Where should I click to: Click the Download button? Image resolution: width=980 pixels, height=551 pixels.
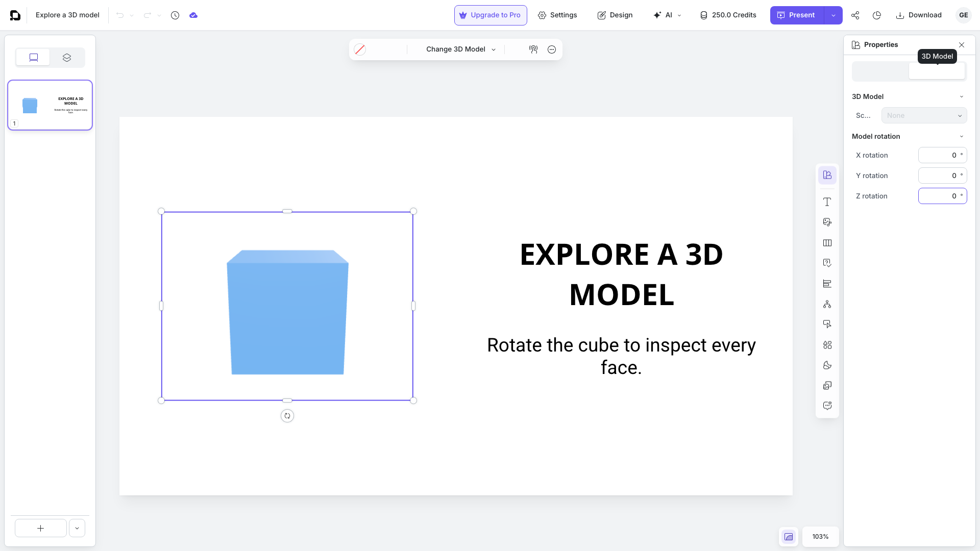tap(919, 15)
